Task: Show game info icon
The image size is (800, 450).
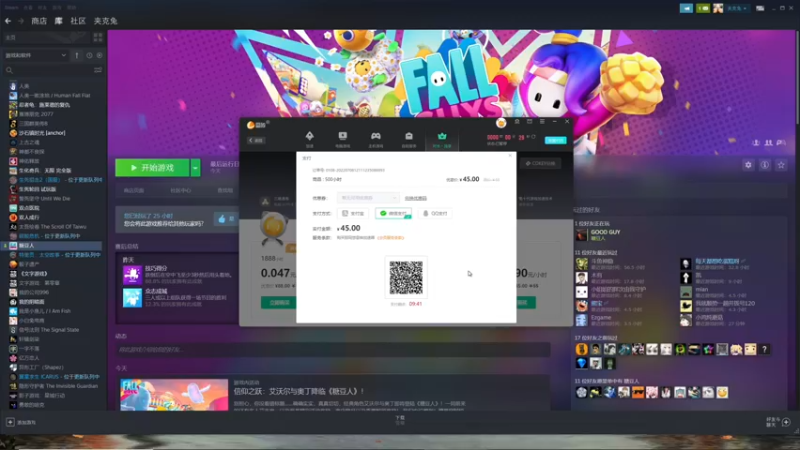Action: pyautogui.click(x=764, y=165)
